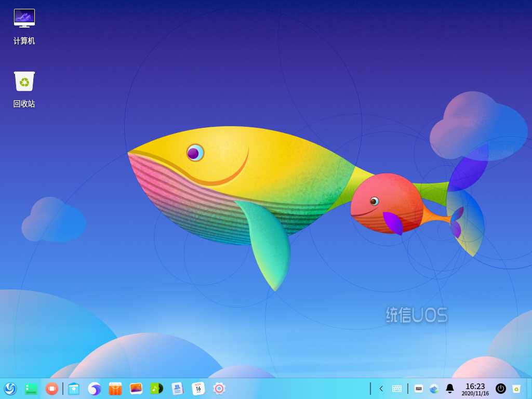Launch the music player from the dock
The image size is (532, 399).
point(156,389)
